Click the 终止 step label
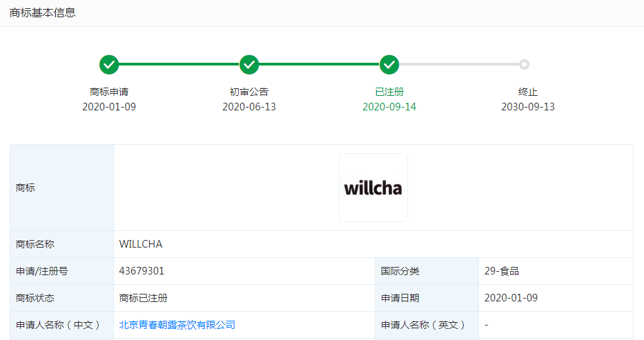Viewport: 644px width, 340px height. click(x=528, y=92)
